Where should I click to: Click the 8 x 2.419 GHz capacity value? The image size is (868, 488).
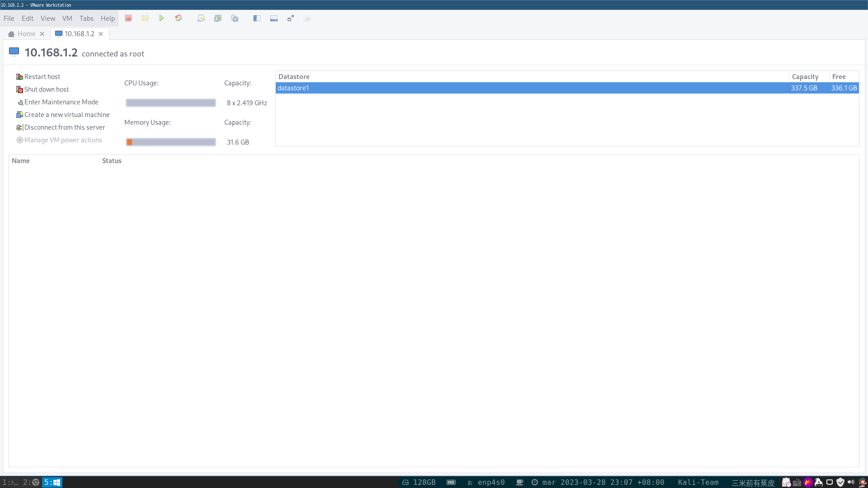tap(247, 103)
